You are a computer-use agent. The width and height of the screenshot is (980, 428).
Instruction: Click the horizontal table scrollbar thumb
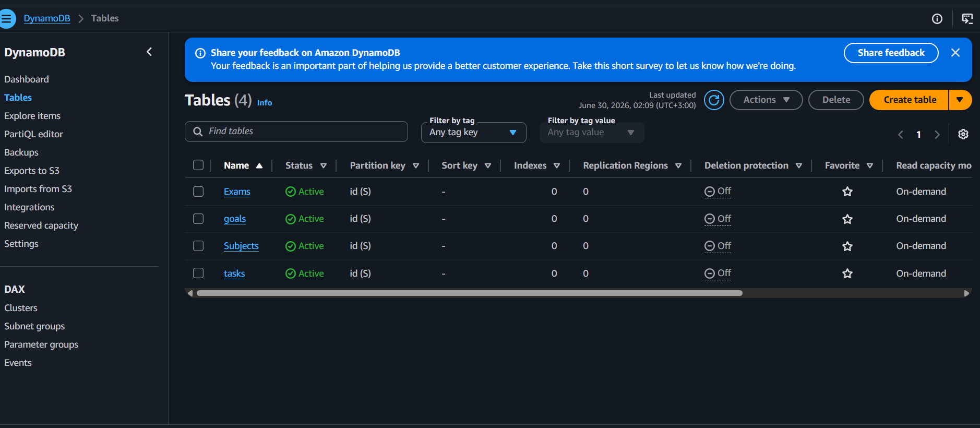click(470, 293)
